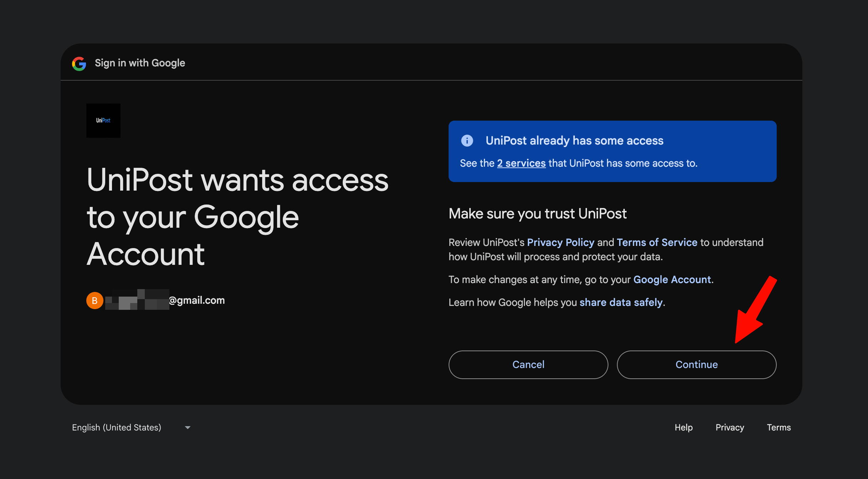Go to the Google Account link

pos(672,279)
